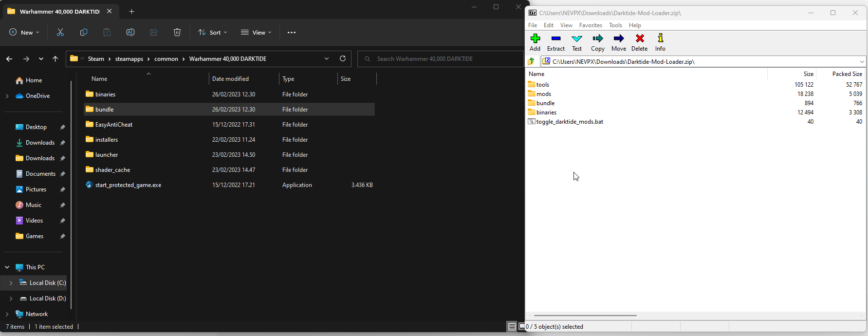The height and width of the screenshot is (336, 868).
Task: Open the 7-Zip File menu
Action: 533,25
